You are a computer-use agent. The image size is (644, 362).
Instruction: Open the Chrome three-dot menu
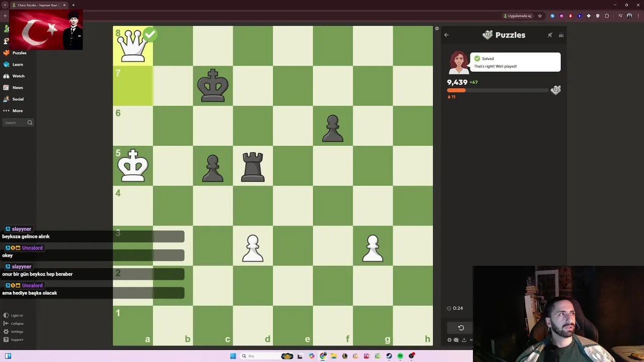point(638,16)
